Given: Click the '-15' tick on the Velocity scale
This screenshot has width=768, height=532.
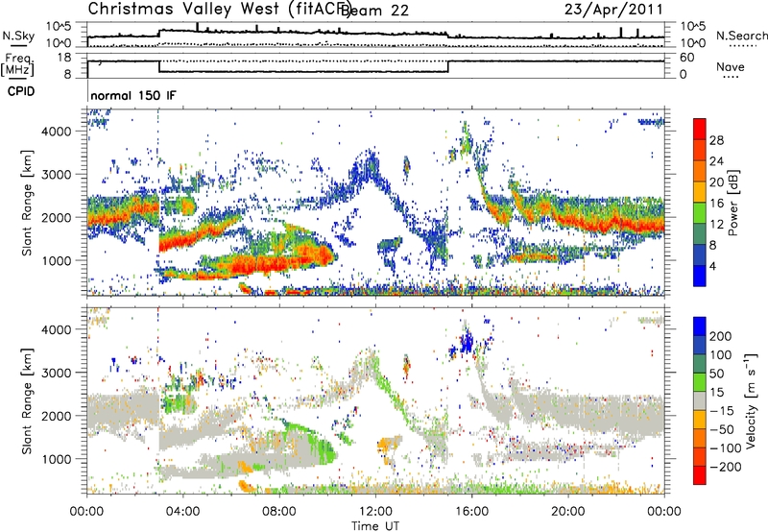Looking at the screenshot, I should pos(722,410).
